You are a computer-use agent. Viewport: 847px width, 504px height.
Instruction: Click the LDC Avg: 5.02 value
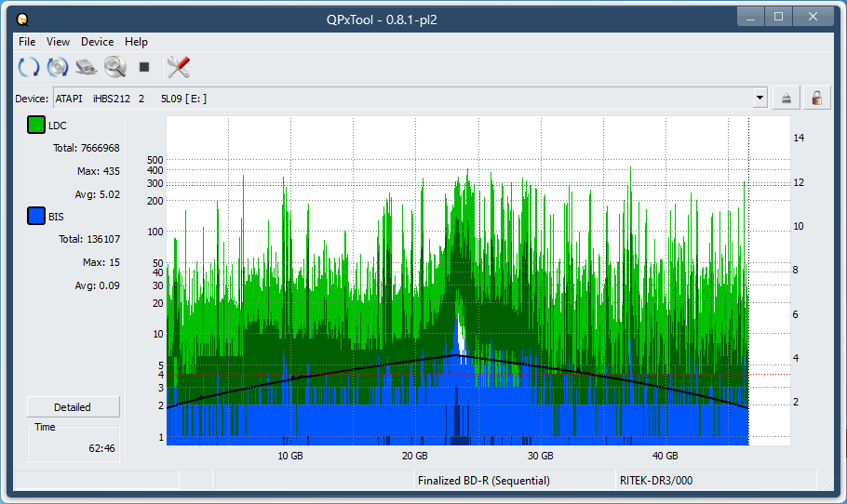(x=97, y=194)
